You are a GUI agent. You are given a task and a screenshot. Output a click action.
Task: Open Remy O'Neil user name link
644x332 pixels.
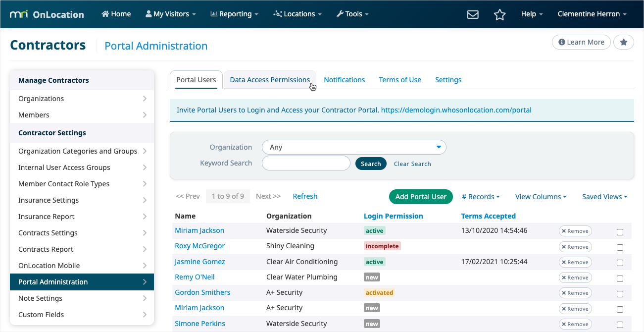pos(195,277)
